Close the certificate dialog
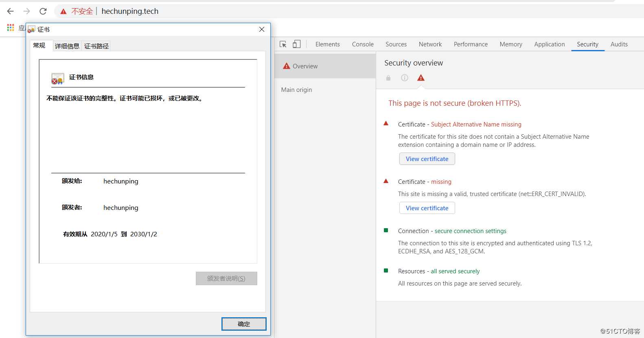The height and width of the screenshot is (338, 644). click(262, 29)
